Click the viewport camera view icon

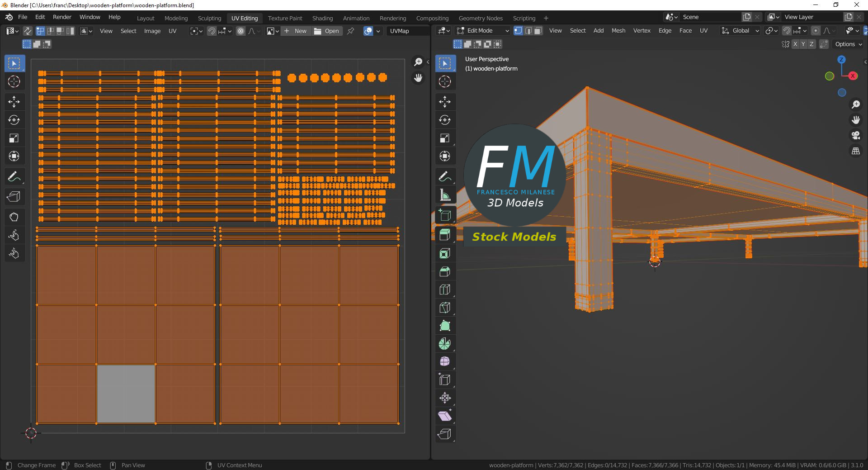[855, 135]
